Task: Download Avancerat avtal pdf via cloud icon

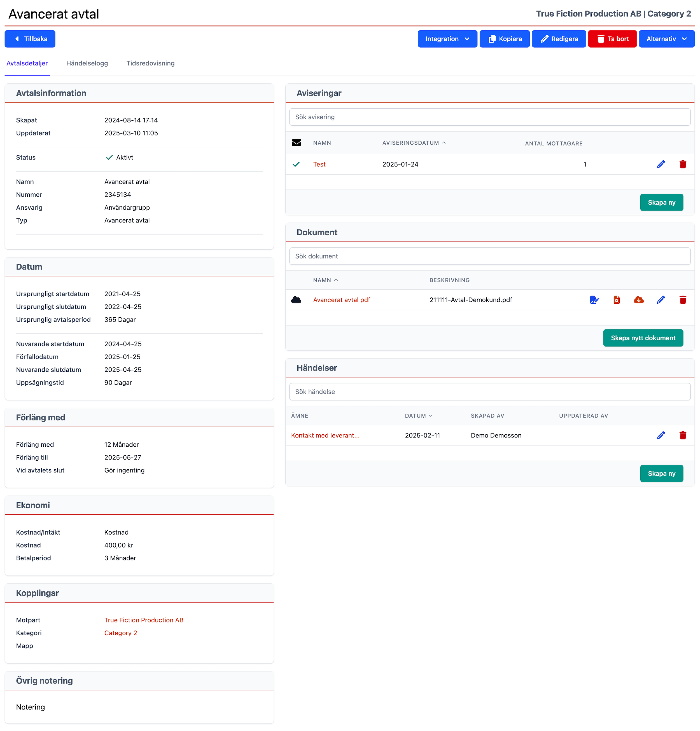Action: (638, 300)
